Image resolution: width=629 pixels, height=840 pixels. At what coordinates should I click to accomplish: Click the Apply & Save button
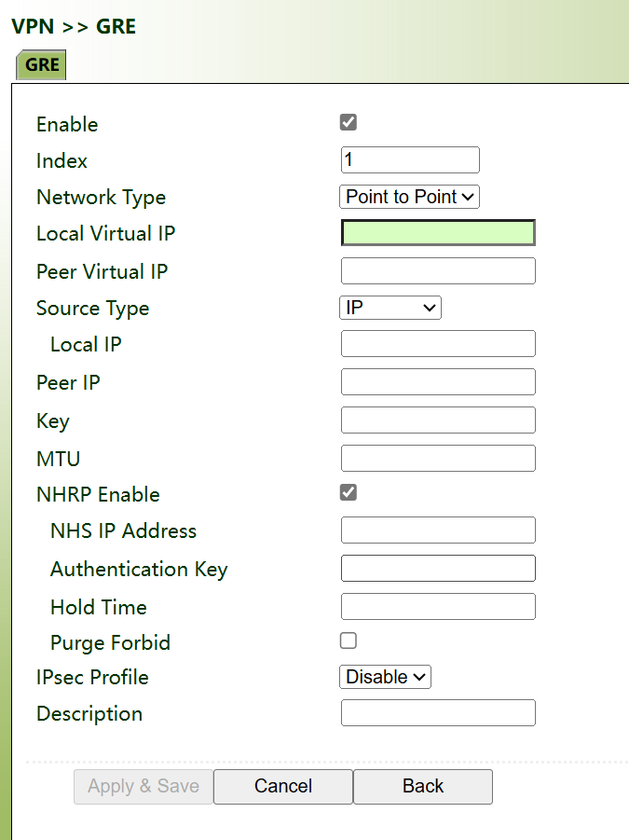click(x=144, y=786)
